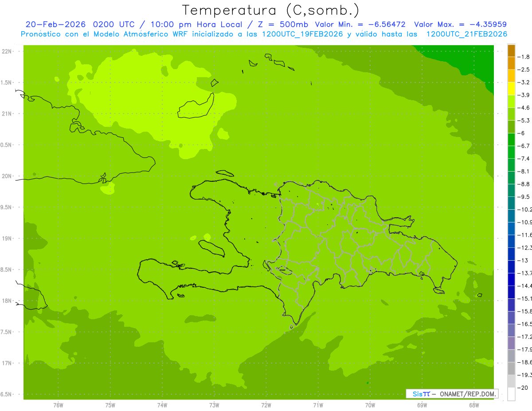Click the "-6" colorbar label
This screenshot has height=411, width=532.
click(522, 133)
